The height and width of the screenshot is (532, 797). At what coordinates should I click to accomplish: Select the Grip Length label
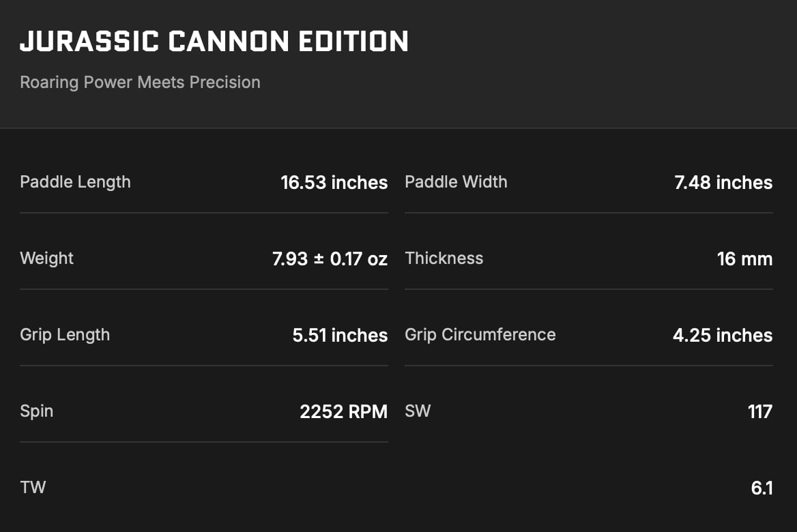[x=65, y=335]
